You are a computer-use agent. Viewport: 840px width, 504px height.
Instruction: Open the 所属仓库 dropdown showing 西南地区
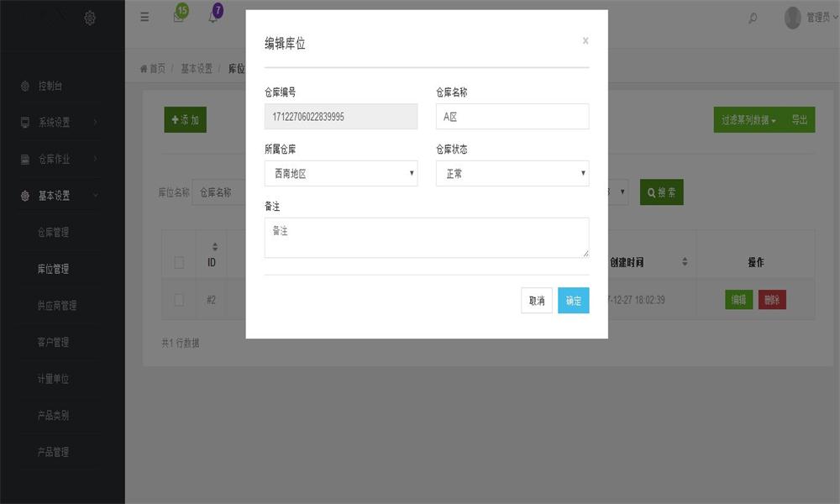[x=341, y=174]
